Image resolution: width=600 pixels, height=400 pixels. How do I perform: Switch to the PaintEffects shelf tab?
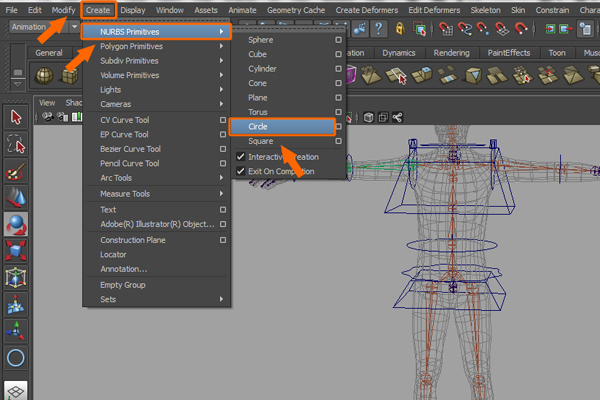509,53
